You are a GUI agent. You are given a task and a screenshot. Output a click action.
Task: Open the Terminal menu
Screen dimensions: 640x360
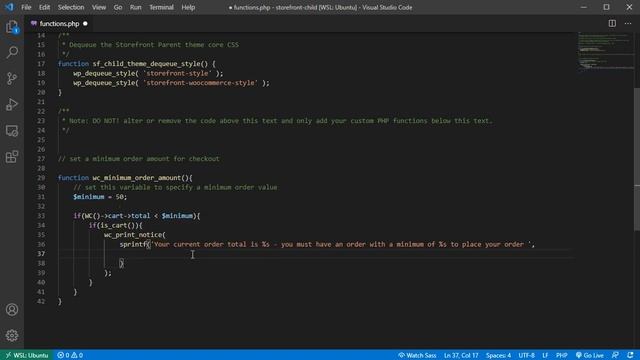pos(161,7)
